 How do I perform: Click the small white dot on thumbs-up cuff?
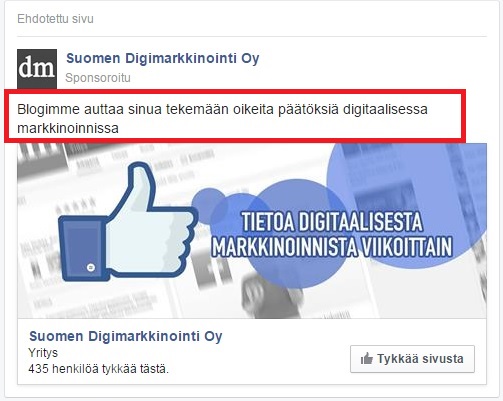tap(91, 267)
